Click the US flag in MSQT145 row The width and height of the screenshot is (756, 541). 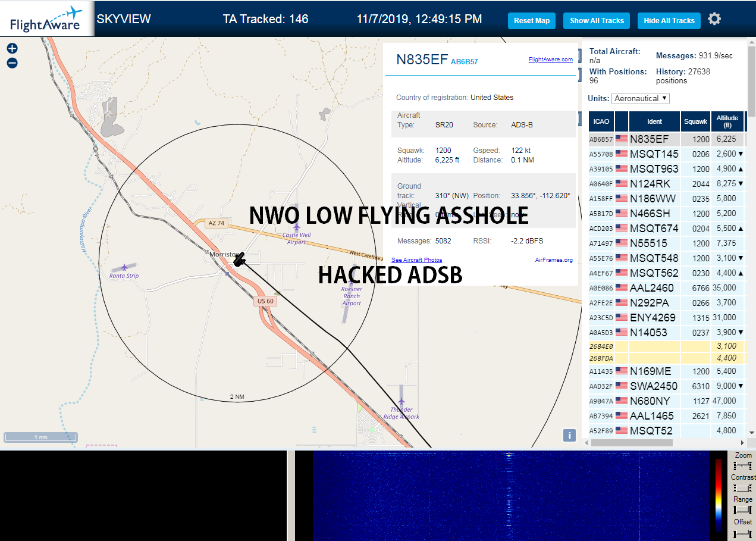pyautogui.click(x=622, y=154)
